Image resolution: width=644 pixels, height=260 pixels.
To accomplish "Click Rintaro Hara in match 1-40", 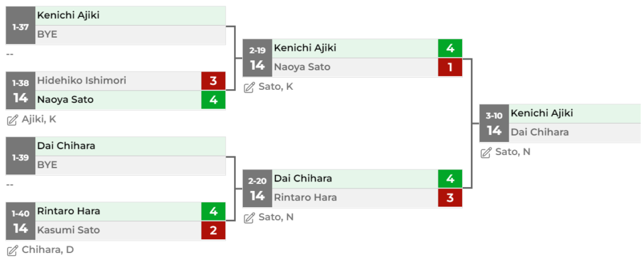I will tap(69, 212).
